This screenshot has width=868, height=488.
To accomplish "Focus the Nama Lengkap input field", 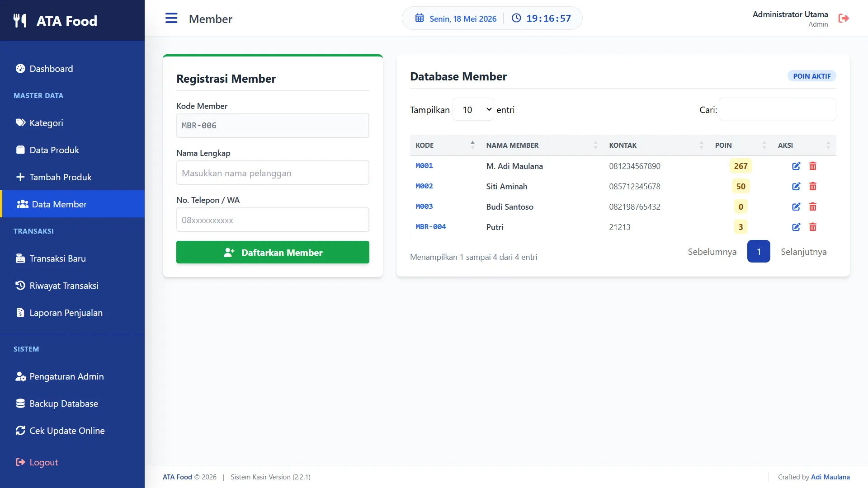I will [x=273, y=173].
